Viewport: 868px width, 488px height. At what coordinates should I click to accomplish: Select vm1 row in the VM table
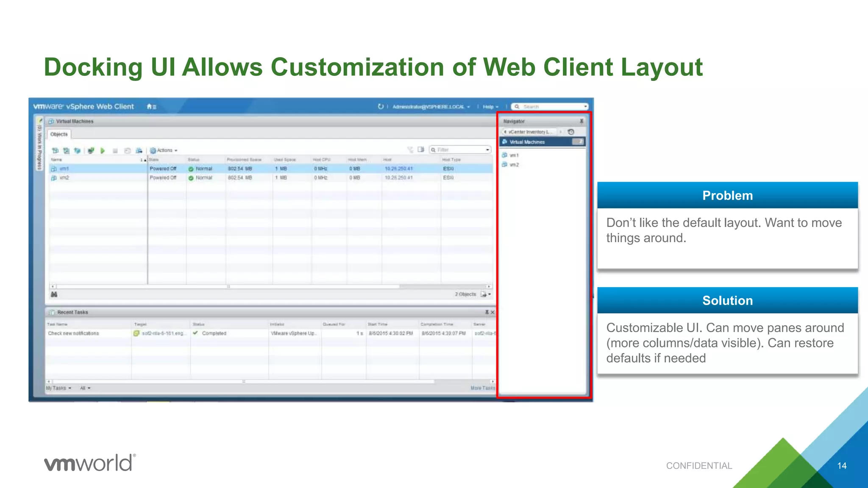(271, 169)
